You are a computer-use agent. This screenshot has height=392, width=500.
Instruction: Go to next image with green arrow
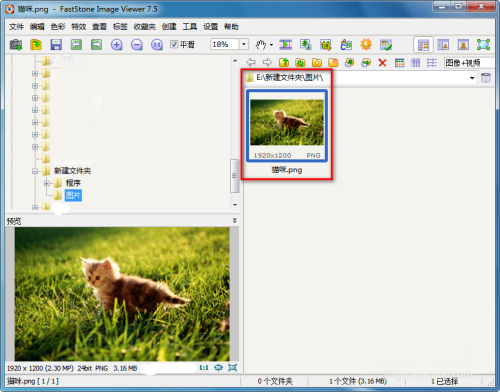click(96, 44)
